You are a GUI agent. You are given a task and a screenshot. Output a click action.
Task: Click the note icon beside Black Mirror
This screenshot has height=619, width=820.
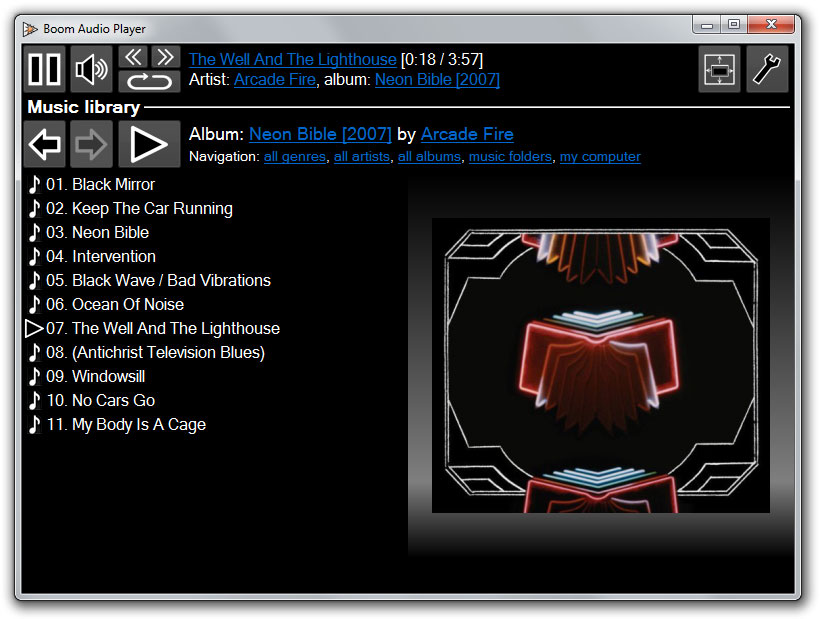coord(35,185)
